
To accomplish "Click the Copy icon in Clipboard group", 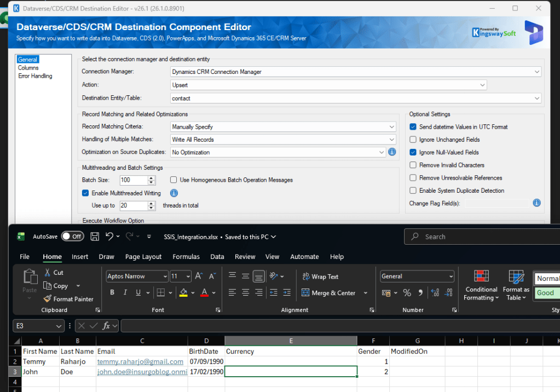I will [x=48, y=286].
